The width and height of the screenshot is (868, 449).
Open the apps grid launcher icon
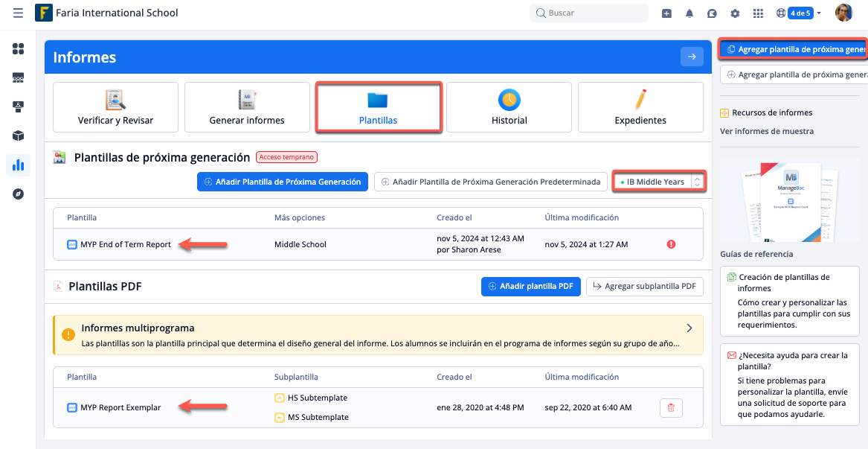pos(758,13)
